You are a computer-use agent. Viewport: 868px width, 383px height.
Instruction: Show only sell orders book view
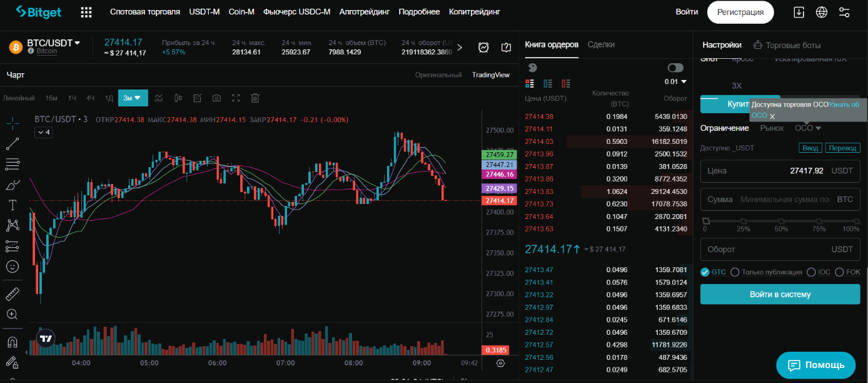tap(566, 83)
